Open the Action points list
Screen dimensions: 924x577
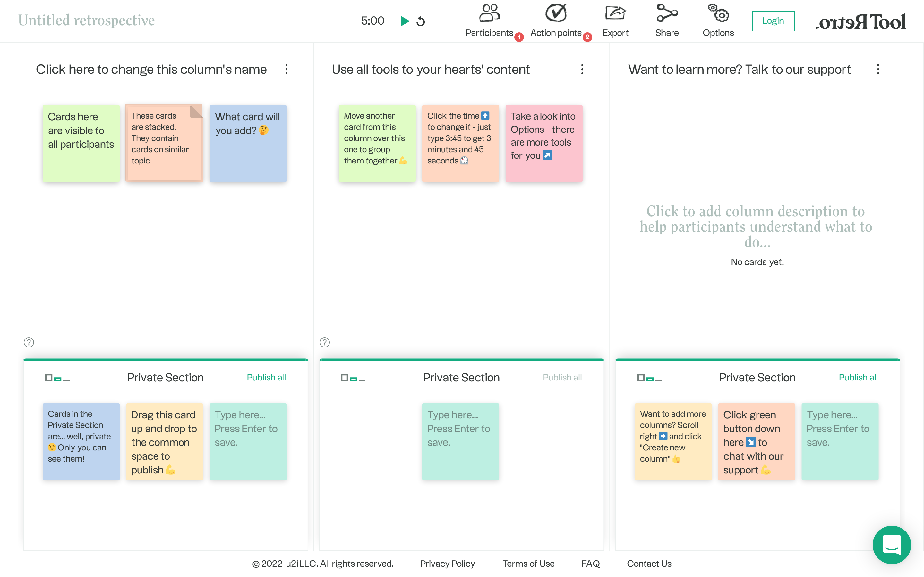click(556, 21)
